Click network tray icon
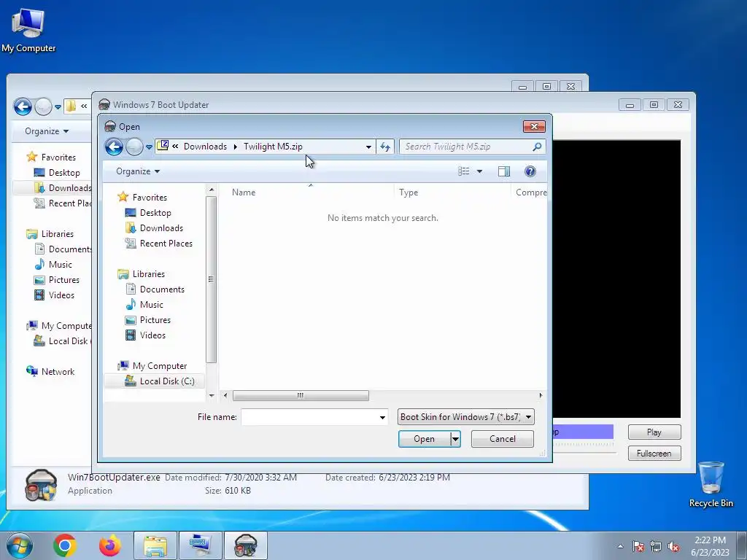747x560 pixels. click(656, 546)
